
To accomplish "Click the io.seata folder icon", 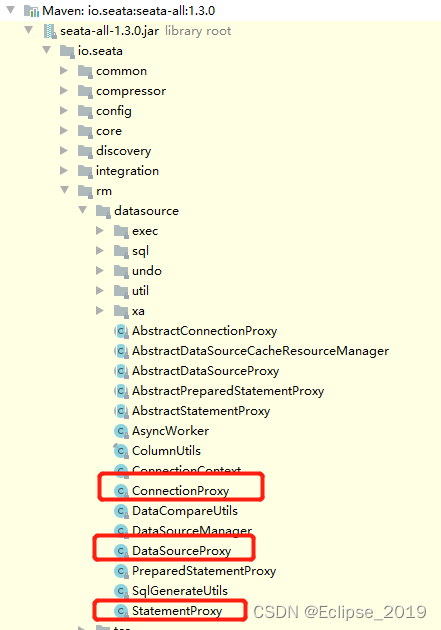I will pyautogui.click(x=67, y=51).
